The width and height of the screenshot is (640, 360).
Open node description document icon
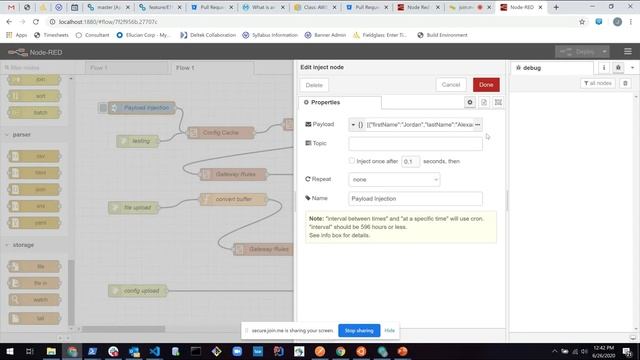coord(484,102)
